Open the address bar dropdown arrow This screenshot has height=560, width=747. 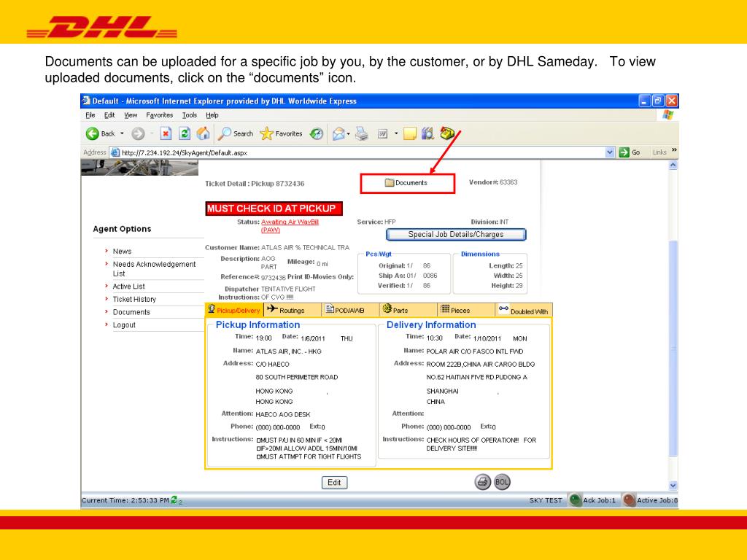[x=610, y=152]
